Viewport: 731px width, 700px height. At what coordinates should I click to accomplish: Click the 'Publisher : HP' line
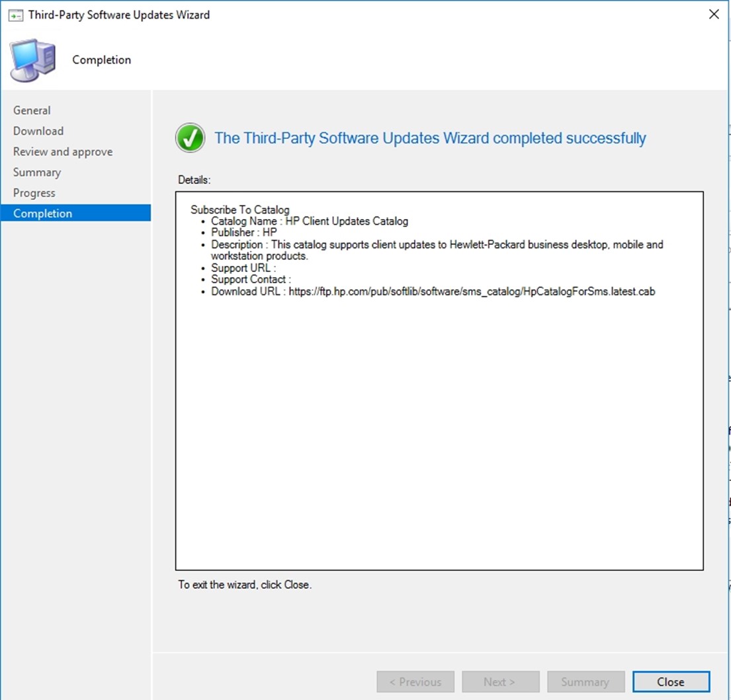point(244,232)
